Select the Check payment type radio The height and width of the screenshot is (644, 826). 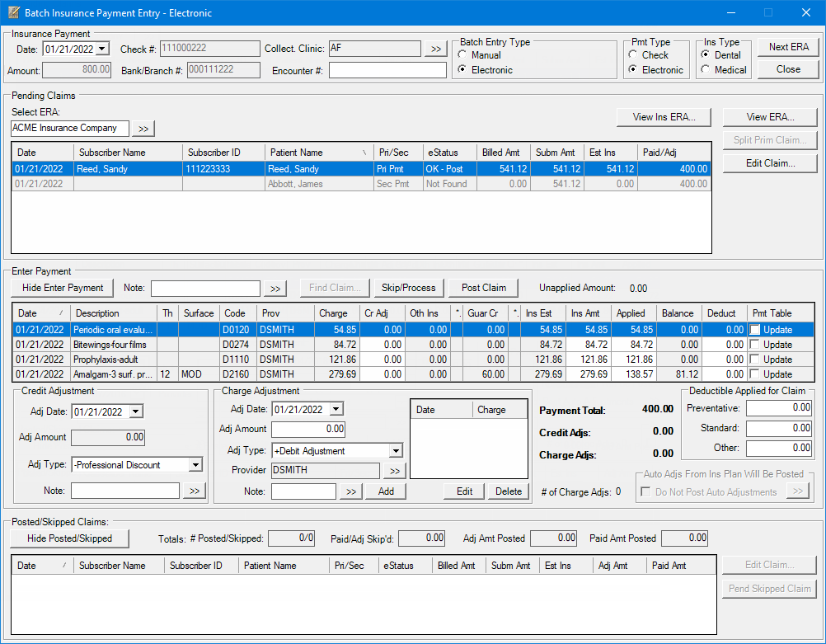[633, 55]
